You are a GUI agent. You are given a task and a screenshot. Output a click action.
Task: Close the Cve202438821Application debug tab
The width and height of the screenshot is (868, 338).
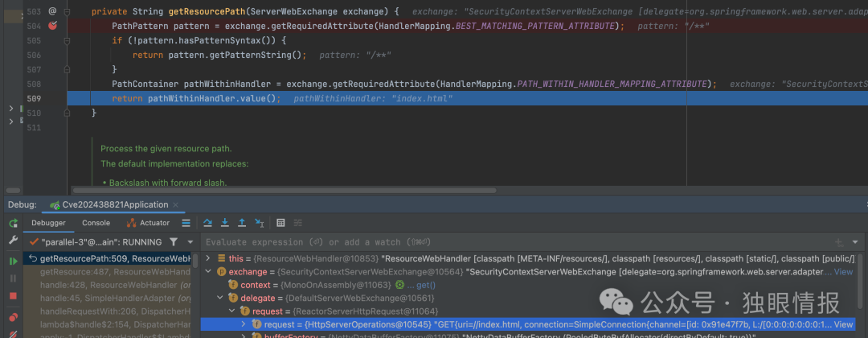[176, 205]
